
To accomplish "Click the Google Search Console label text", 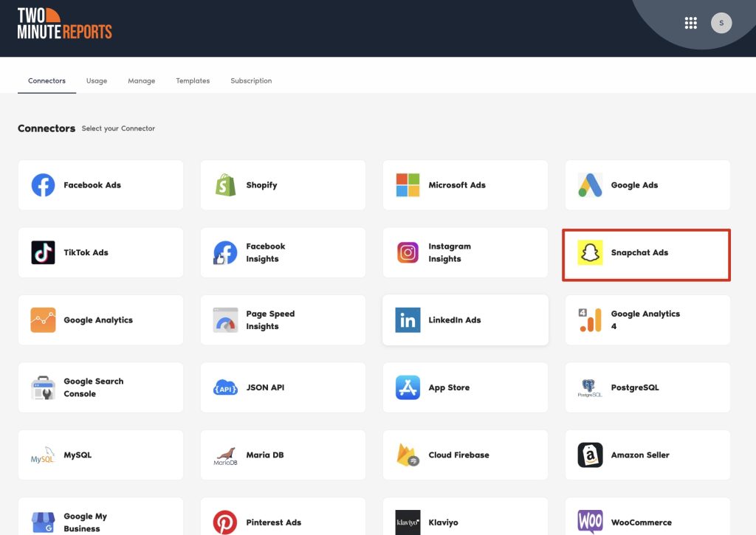I will 94,387.
